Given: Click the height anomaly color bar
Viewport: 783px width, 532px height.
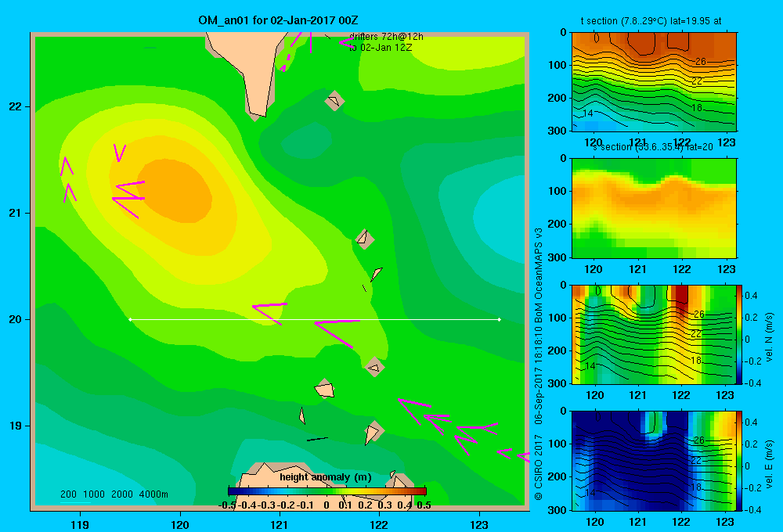Looking at the screenshot, I should tap(327, 491).
